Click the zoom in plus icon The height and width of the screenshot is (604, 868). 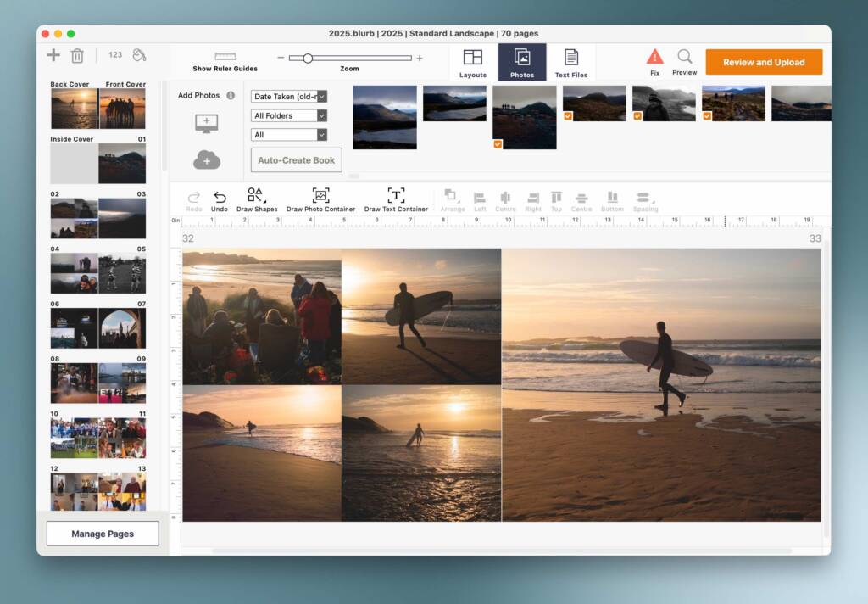(x=420, y=58)
